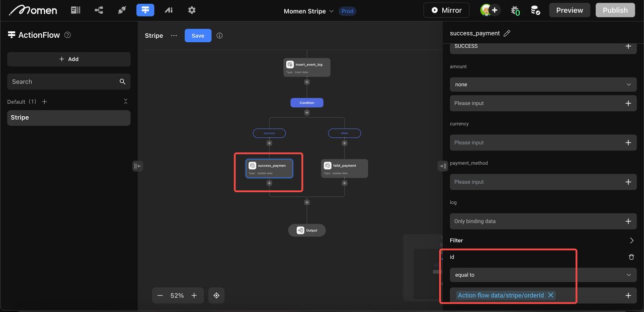This screenshot has height=312, width=644.
Task: Select the success branch label
Action: (x=269, y=133)
